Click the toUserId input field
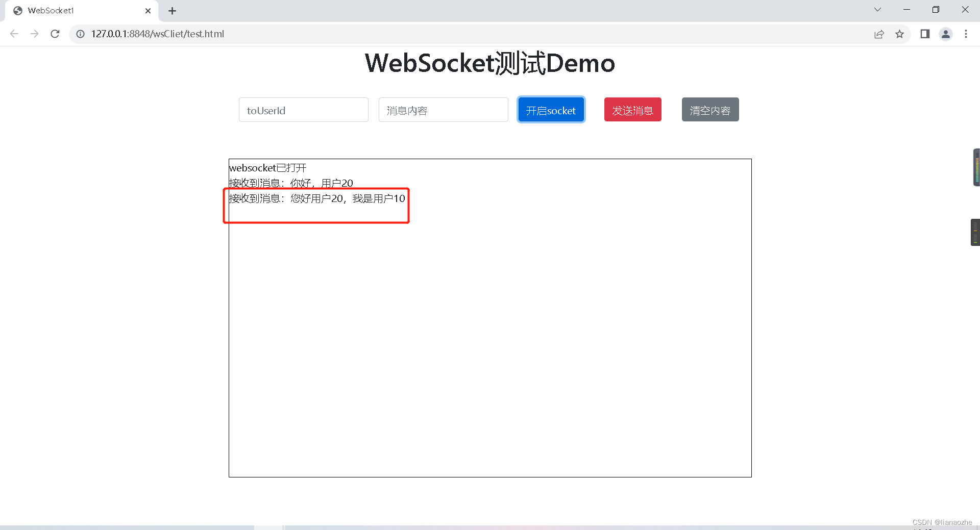The image size is (980, 530). pos(303,110)
